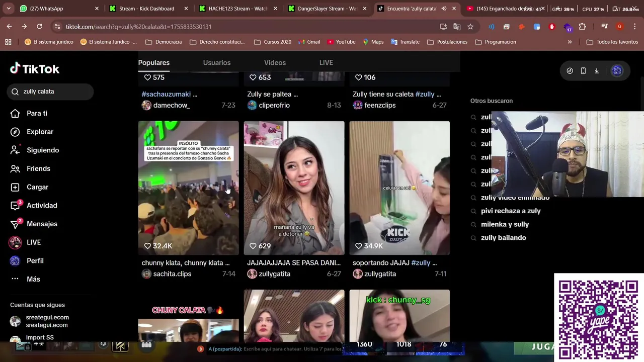Switch to the Videos tab
Screen dimensions: 644x362
click(275, 62)
